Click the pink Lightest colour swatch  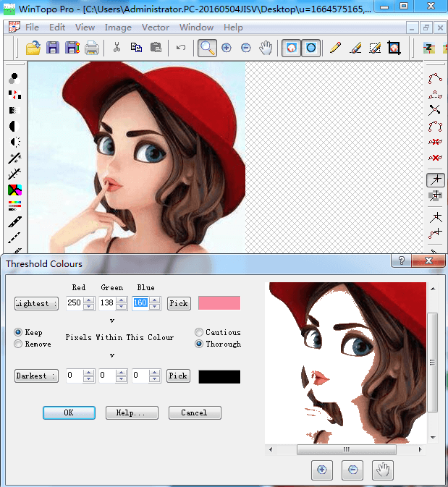(x=219, y=303)
